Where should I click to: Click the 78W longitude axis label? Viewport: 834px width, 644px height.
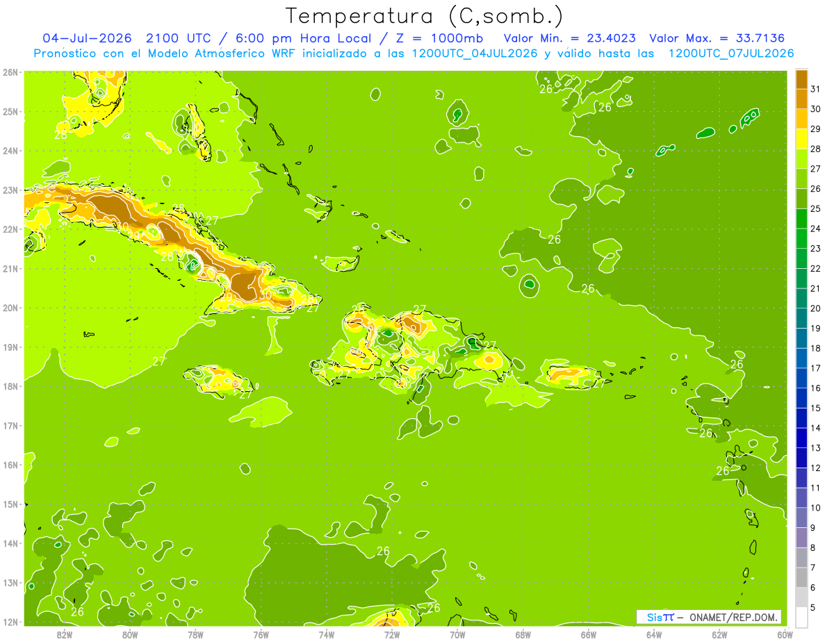195,634
